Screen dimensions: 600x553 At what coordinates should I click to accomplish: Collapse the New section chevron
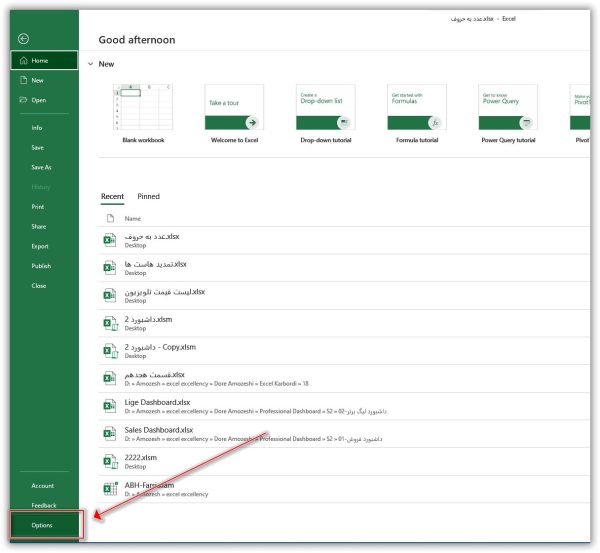[x=90, y=64]
